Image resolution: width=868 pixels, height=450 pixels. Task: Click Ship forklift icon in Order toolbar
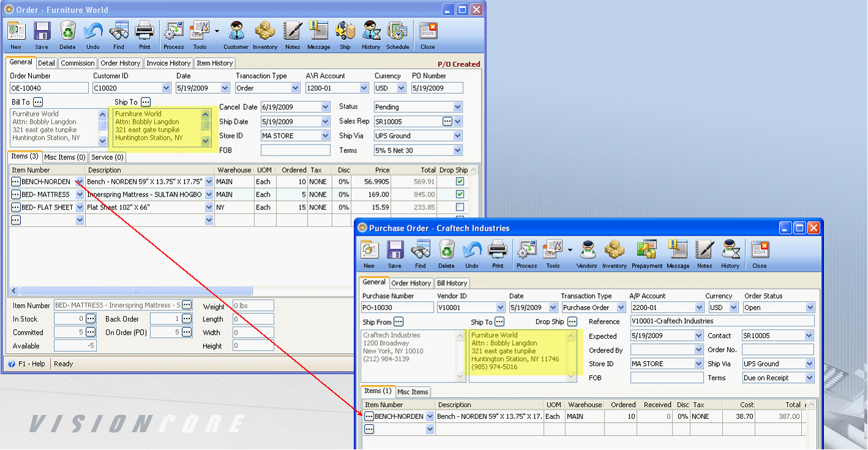[x=345, y=31]
